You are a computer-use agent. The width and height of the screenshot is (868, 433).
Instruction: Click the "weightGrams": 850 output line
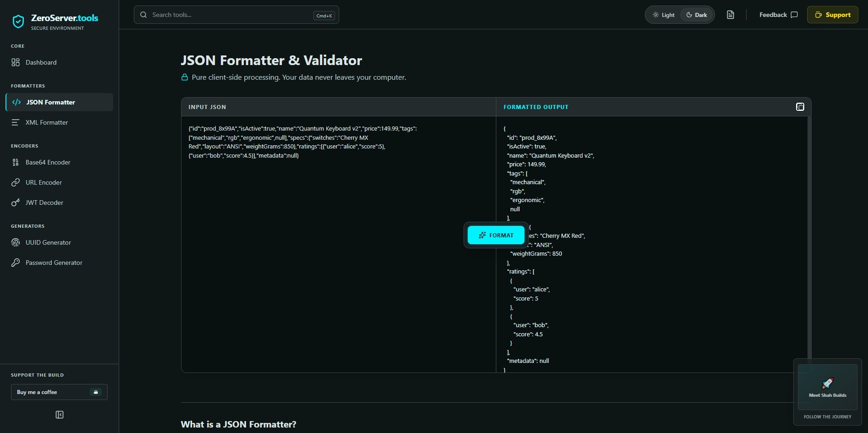coord(536,253)
